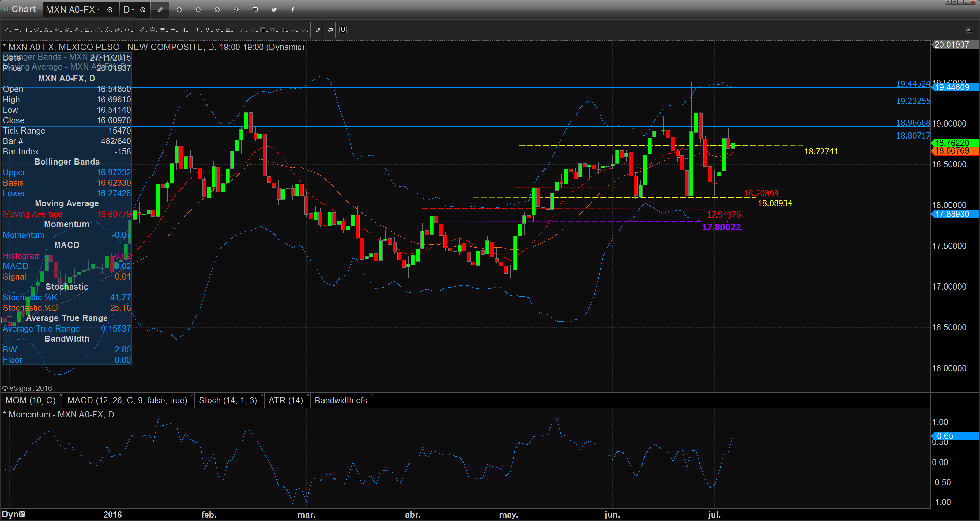Click the 0.65 momentum value marker
Viewport: 980px width, 521px height.
tap(955, 436)
